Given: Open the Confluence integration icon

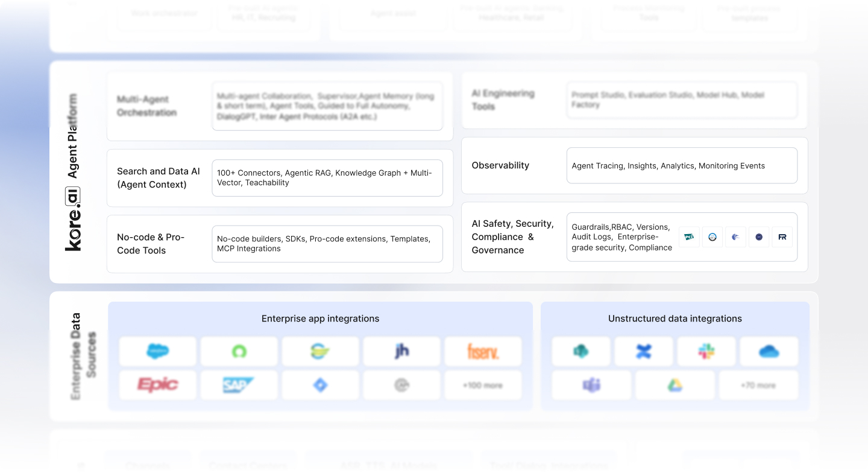Looking at the screenshot, I should 643,351.
